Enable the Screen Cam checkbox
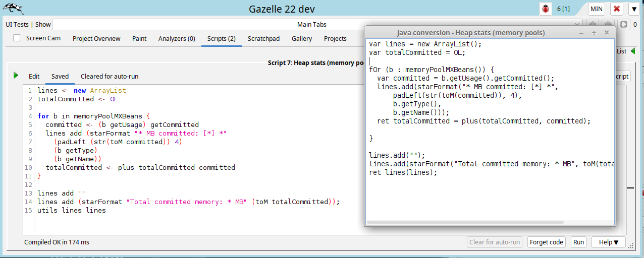This screenshot has height=258, width=644. (17, 38)
